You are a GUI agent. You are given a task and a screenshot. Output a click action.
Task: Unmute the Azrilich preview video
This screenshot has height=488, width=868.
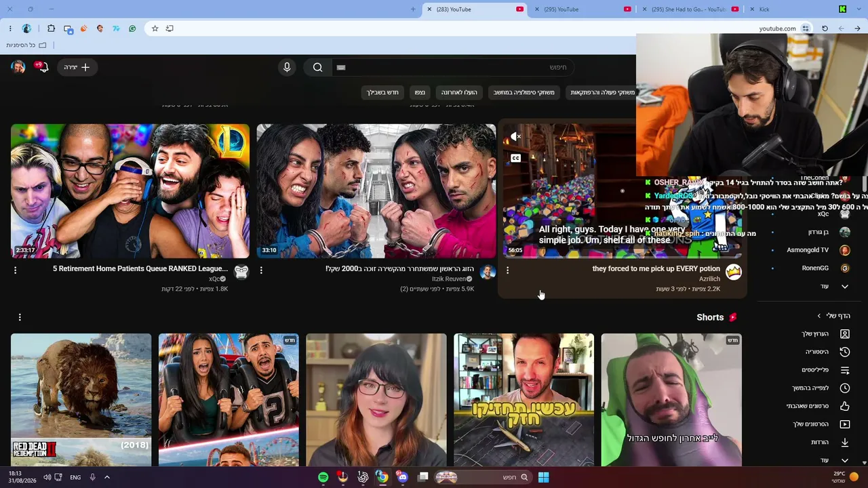point(515,137)
